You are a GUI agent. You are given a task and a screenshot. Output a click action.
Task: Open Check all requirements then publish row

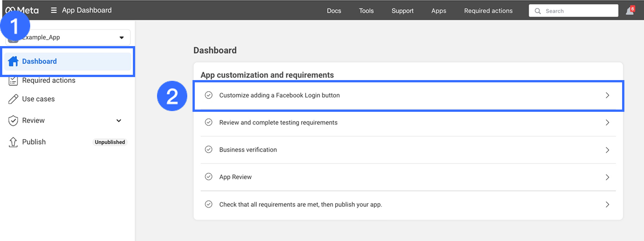click(408, 204)
